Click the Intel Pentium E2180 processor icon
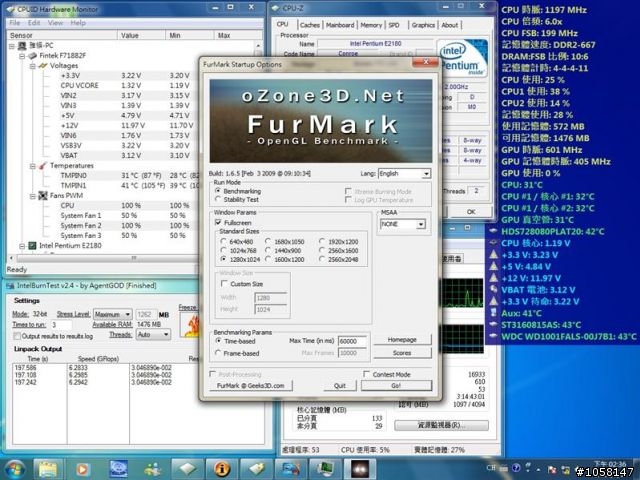 pyautogui.click(x=32, y=246)
